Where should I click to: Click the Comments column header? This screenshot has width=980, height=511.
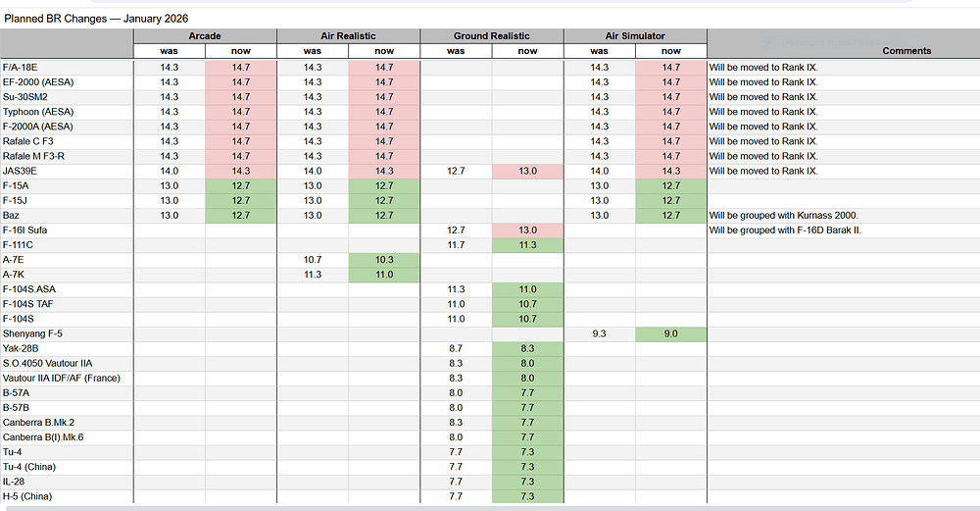(x=906, y=50)
